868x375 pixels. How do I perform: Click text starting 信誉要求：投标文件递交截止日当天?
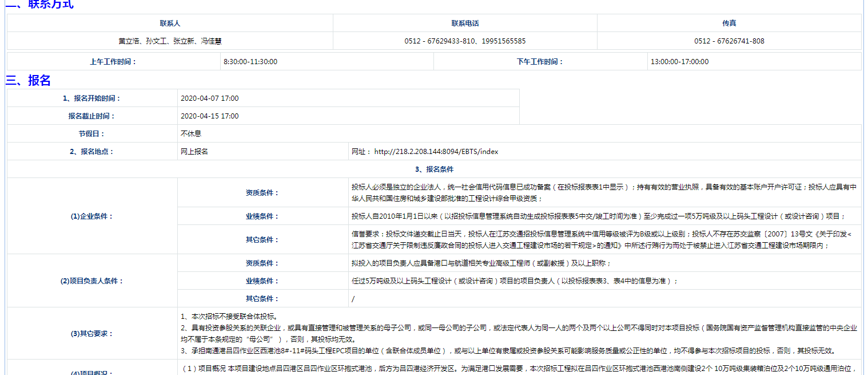pos(602,240)
